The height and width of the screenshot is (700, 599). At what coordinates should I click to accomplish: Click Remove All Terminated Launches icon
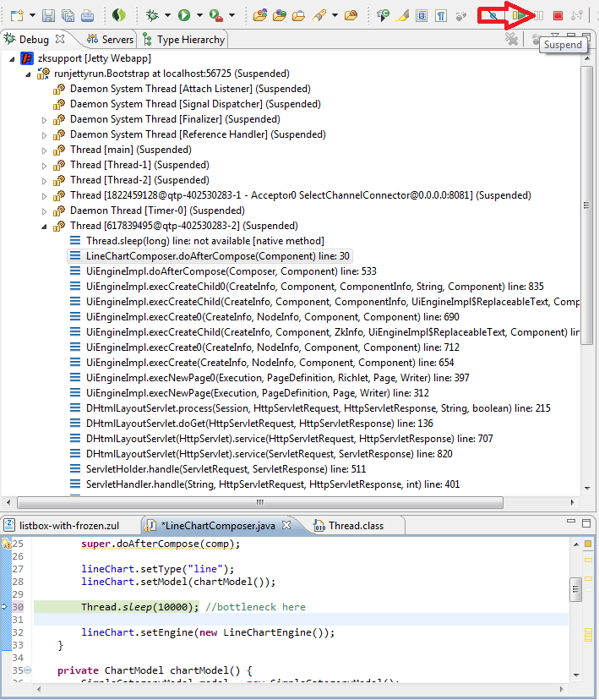click(511, 39)
